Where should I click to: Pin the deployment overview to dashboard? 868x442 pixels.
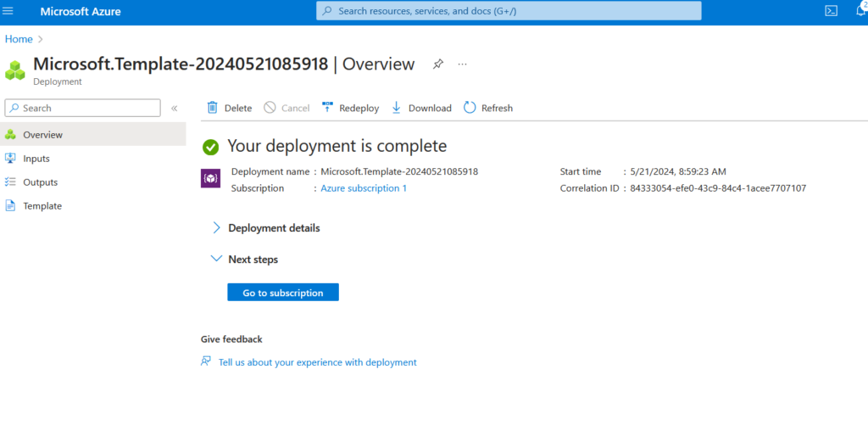(x=438, y=64)
